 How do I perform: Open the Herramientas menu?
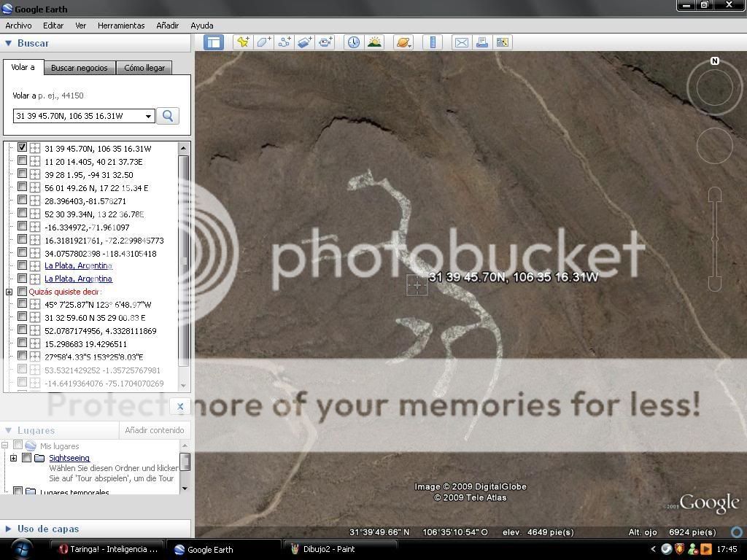click(121, 26)
